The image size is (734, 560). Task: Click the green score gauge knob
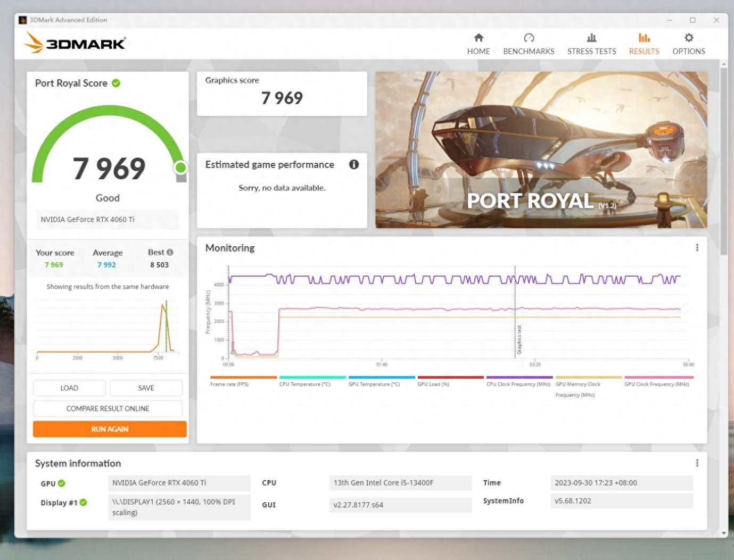tap(180, 168)
